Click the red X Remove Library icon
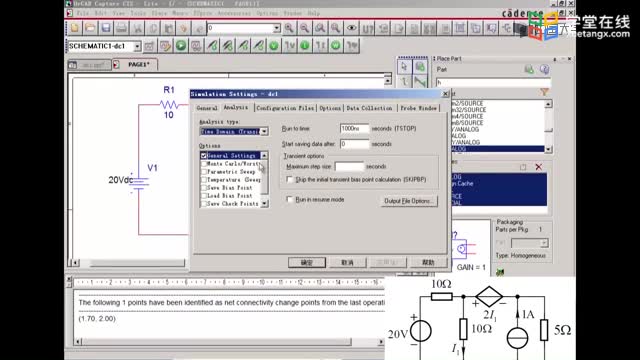Screen dimensions: 640x360 tap(539, 167)
